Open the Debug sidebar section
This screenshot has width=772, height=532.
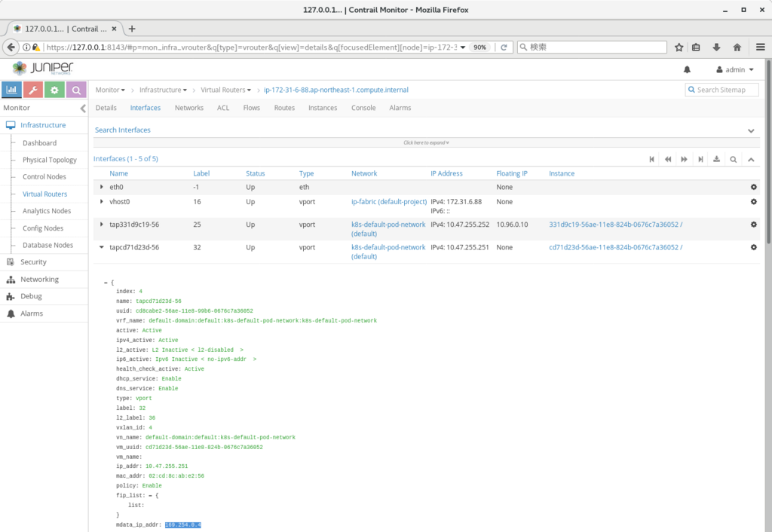(x=31, y=296)
